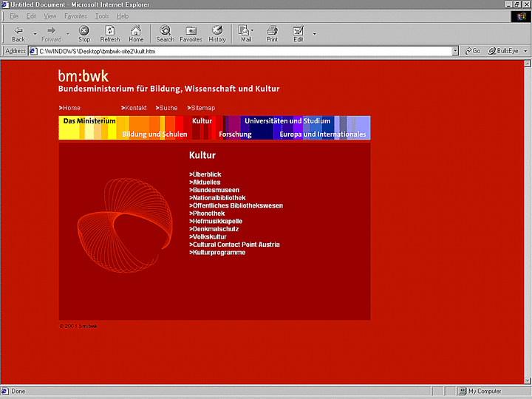532x399 pixels.
Task: Open the >Überblick link
Action: tap(205, 174)
